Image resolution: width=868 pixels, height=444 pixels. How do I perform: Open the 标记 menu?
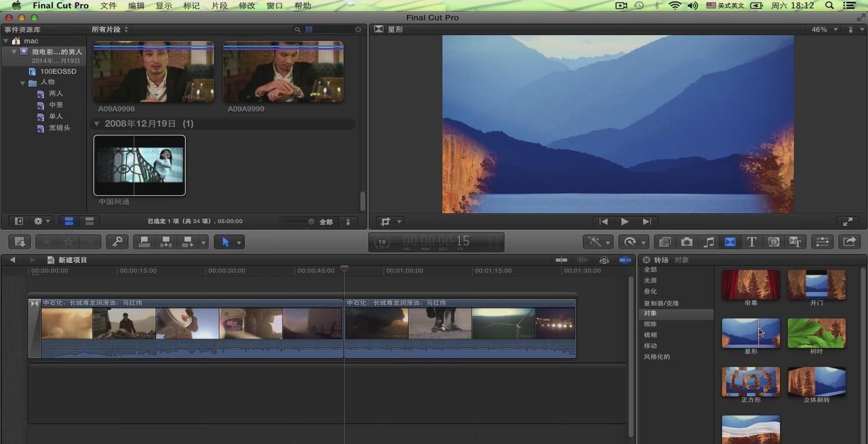click(191, 5)
